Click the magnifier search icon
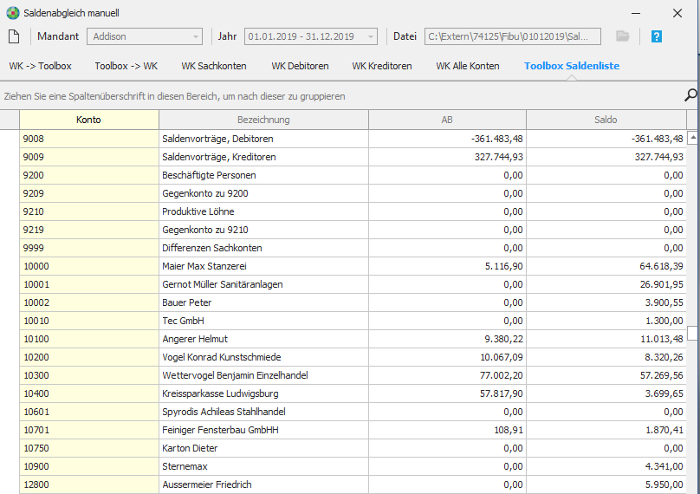The width and height of the screenshot is (700, 494). 691,95
